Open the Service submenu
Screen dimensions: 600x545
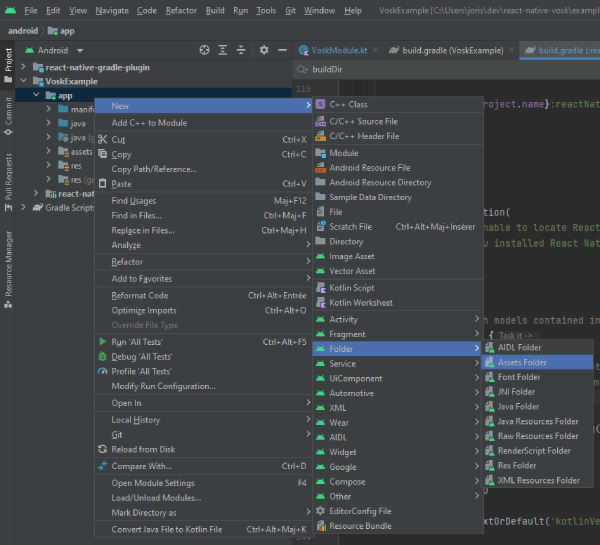click(x=398, y=363)
